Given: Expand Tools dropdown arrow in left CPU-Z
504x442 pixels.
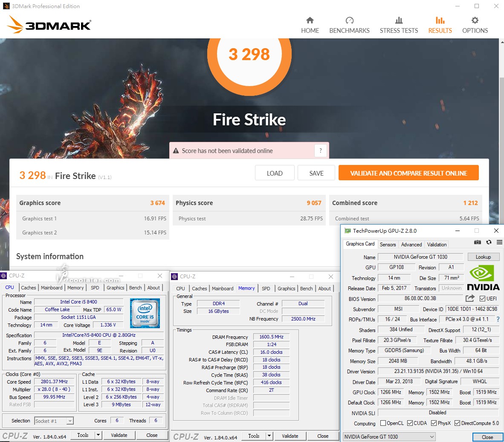Looking at the screenshot, I should pos(98,435).
